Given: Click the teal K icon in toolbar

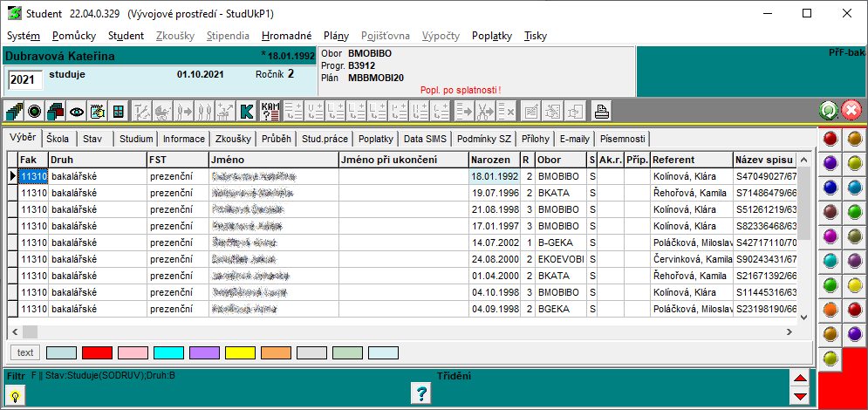Looking at the screenshot, I should [247, 111].
